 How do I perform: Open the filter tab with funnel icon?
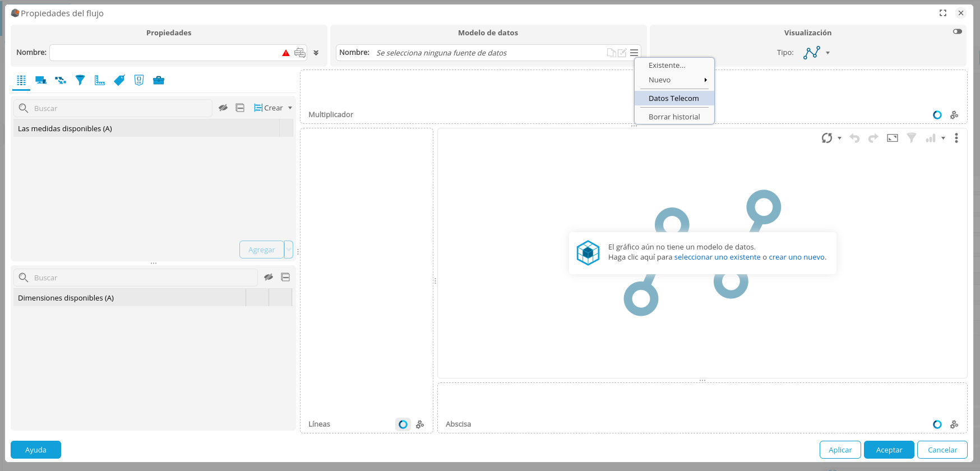coord(80,80)
